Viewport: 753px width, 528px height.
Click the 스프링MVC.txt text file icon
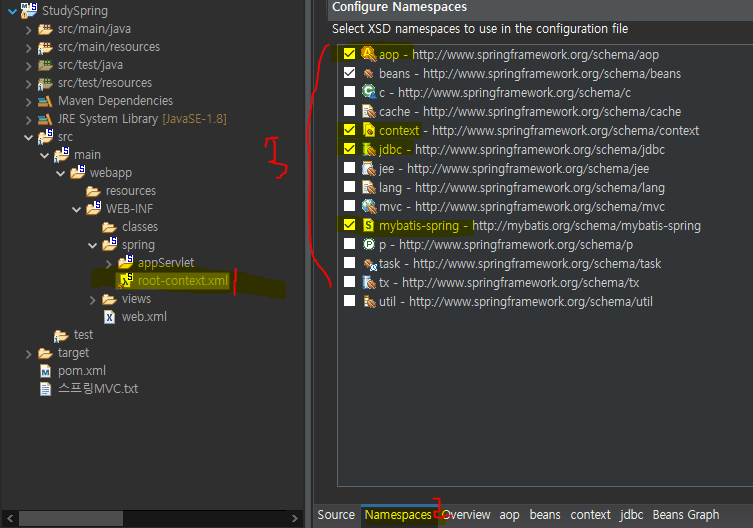[45, 389]
